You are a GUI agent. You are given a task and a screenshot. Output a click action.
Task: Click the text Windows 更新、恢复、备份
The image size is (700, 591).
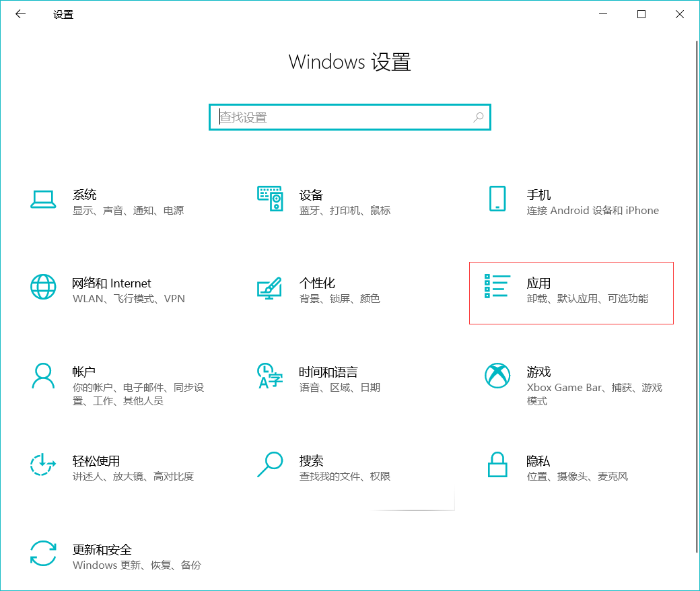click(x=137, y=565)
